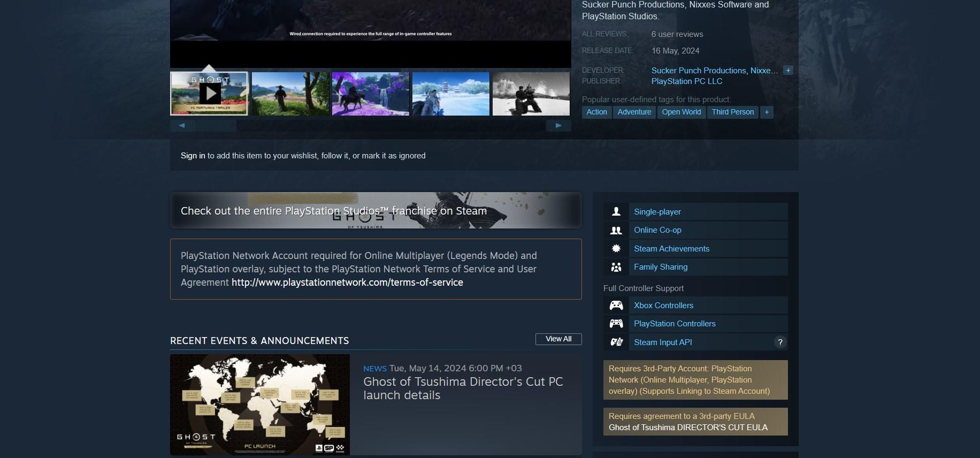Select the Family Sharing group icon

616,267
